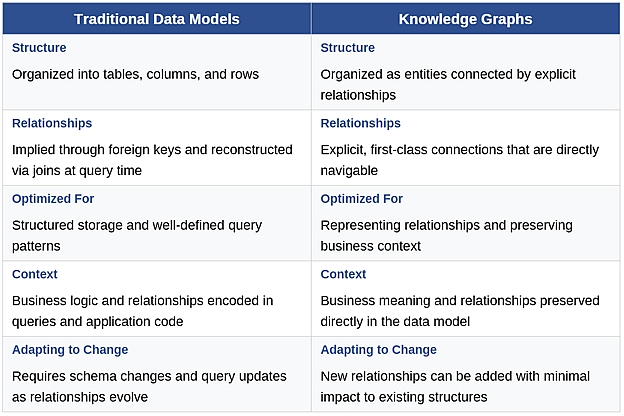This screenshot has width=624, height=416.
Task: Click the "Structured storage and well-defined query patterns" text
Action: point(137,236)
